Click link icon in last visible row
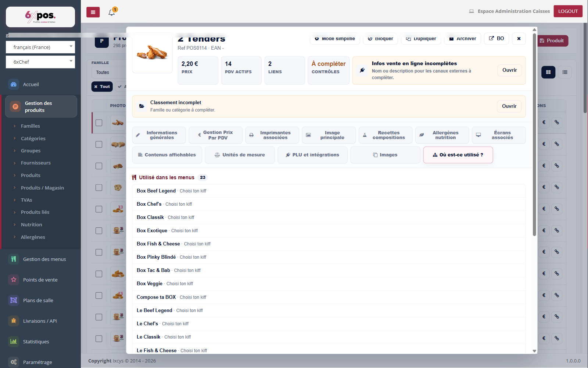The width and height of the screenshot is (588, 368). coord(557,338)
